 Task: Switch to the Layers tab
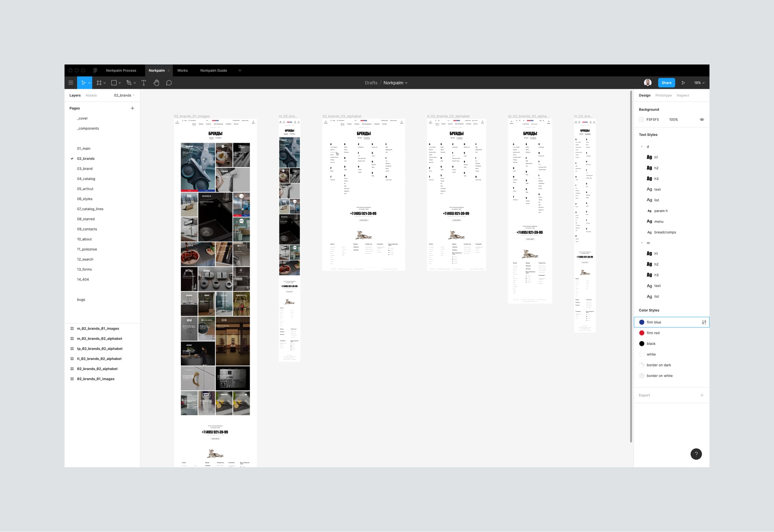tap(75, 95)
